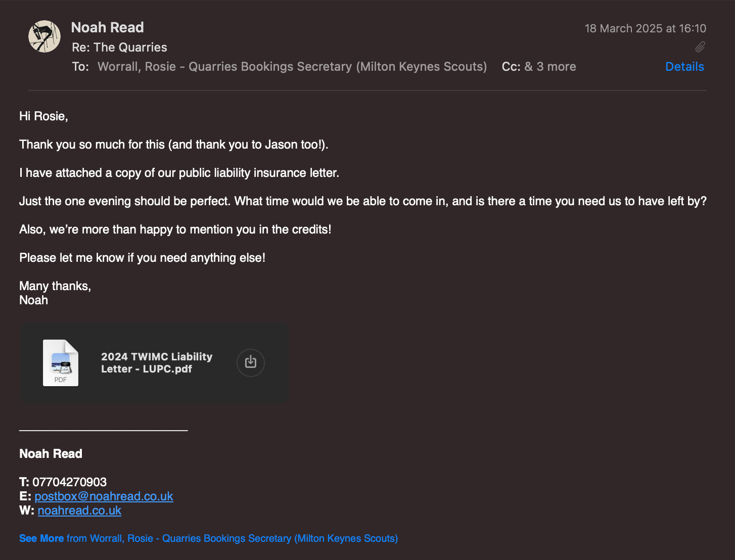Click the phone number 07704270903

[x=69, y=482]
